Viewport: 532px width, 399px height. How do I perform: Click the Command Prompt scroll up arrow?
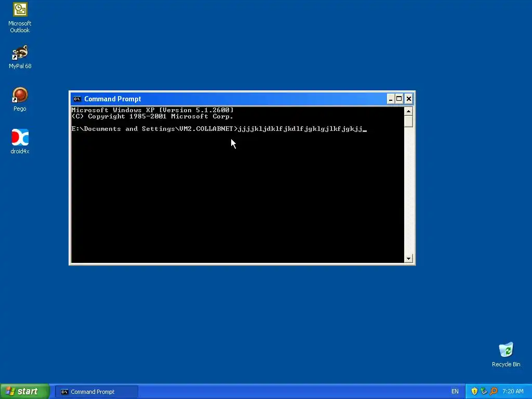tap(408, 111)
